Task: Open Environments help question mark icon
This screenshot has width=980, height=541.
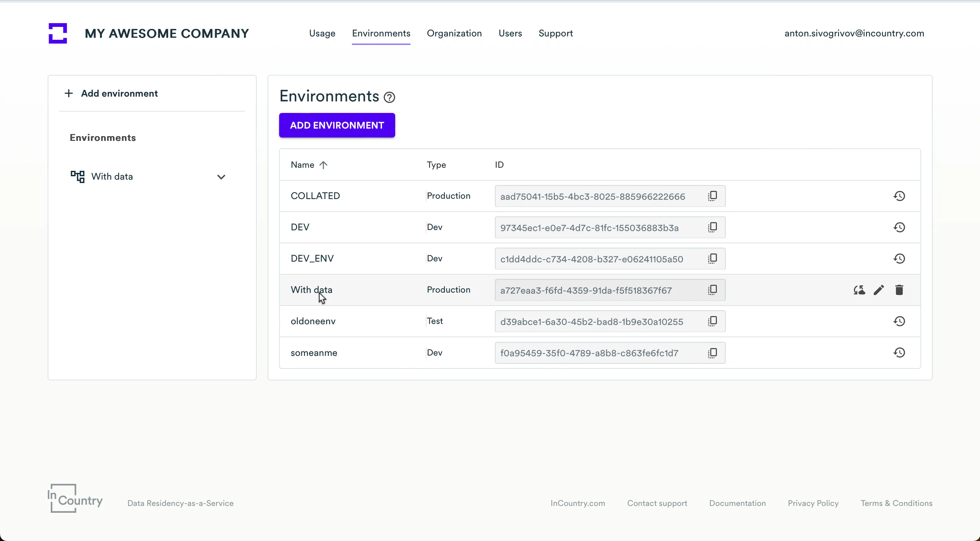Action: pos(389,97)
